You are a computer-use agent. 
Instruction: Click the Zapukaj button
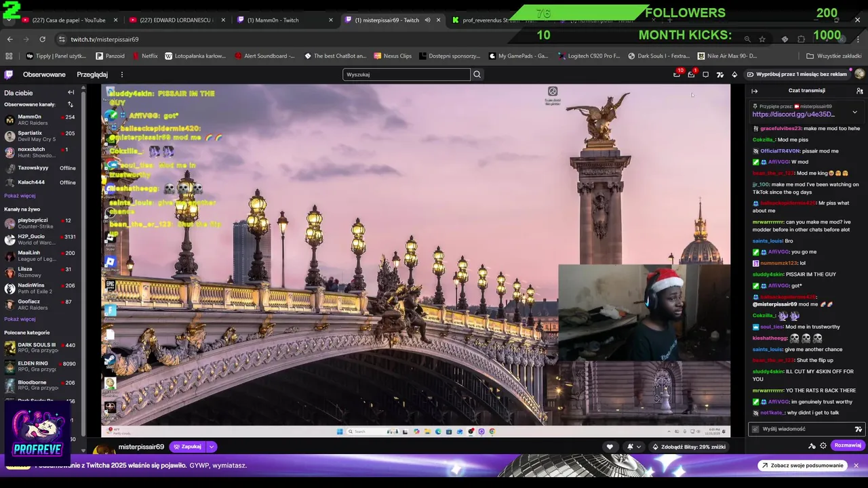187,447
